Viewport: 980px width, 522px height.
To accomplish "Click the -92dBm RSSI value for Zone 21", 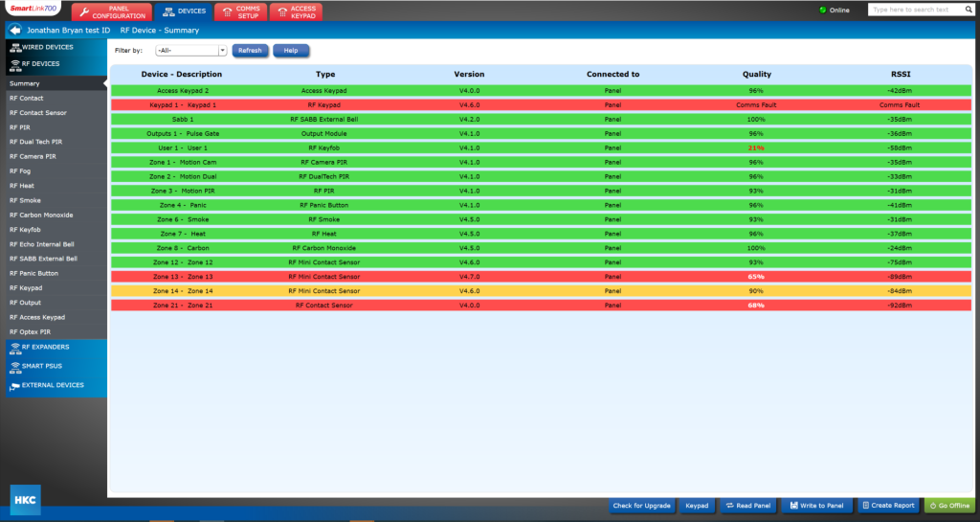I will (x=900, y=306).
